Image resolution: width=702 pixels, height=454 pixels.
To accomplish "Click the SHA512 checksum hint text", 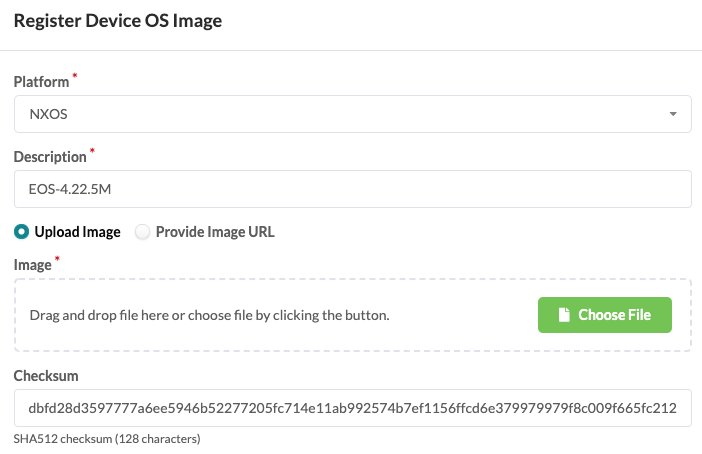I will click(107, 438).
